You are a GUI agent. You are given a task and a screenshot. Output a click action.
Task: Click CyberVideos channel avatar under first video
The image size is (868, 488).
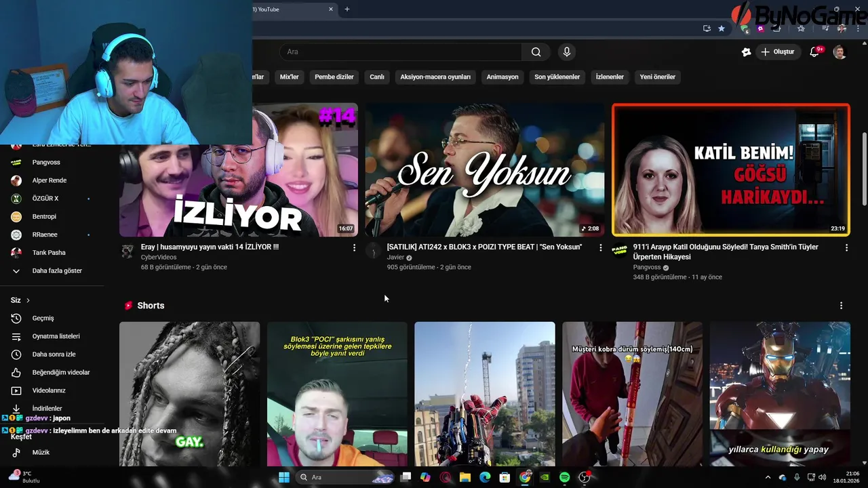coord(127,251)
